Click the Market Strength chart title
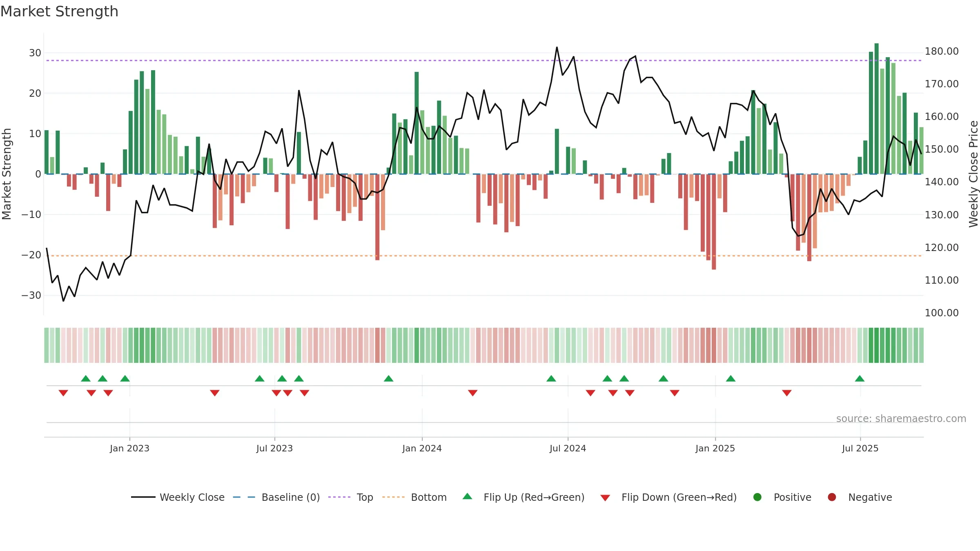 coord(59,11)
